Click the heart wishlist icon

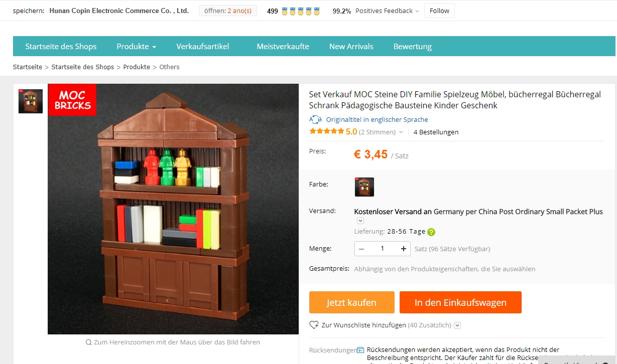coord(314,325)
